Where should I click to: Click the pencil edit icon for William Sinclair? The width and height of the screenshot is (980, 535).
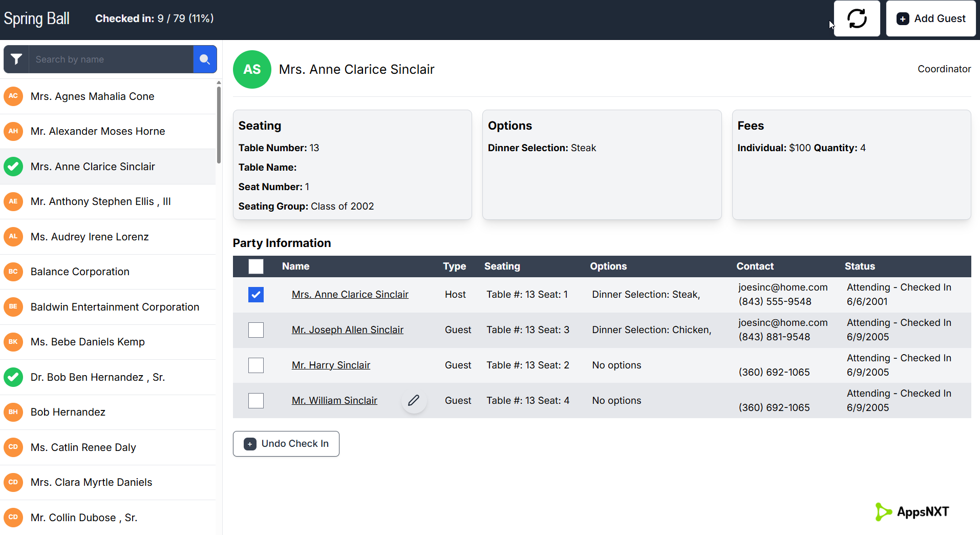(414, 400)
